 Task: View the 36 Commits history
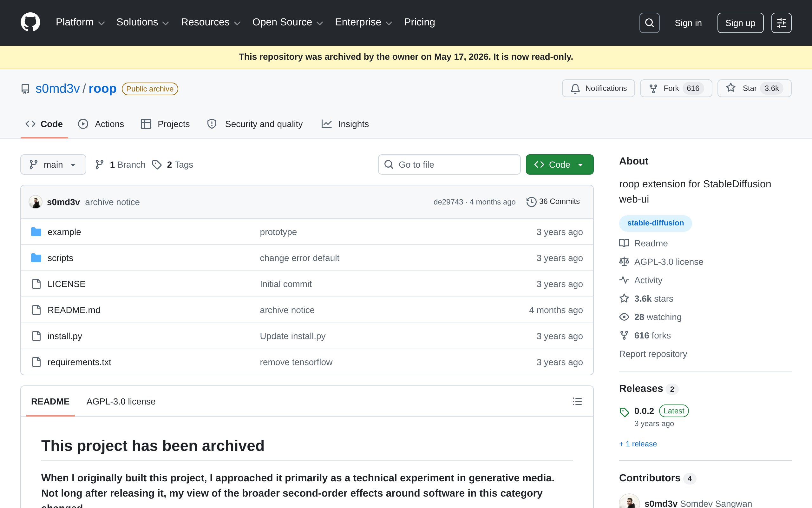coord(553,202)
